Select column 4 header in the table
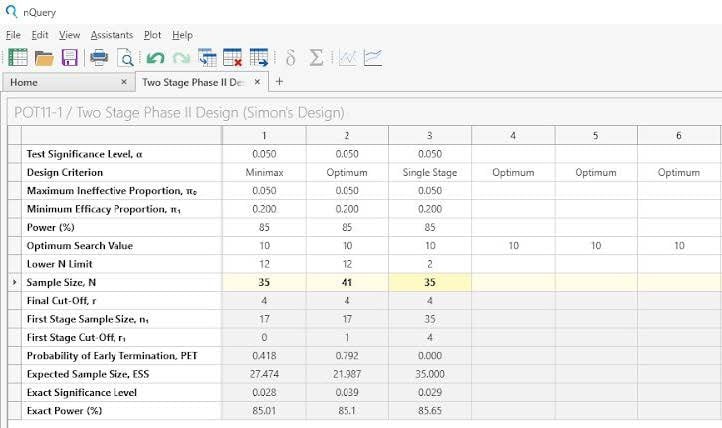This screenshot has height=428, width=722. pos(513,135)
